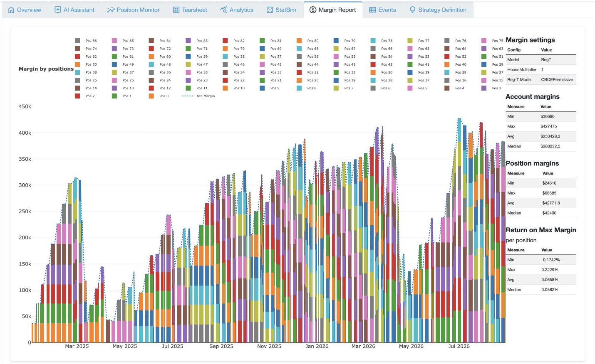Screen dimensions: 595x364
Task: Click the red Pos 82 color swatch
Action: (225, 41)
